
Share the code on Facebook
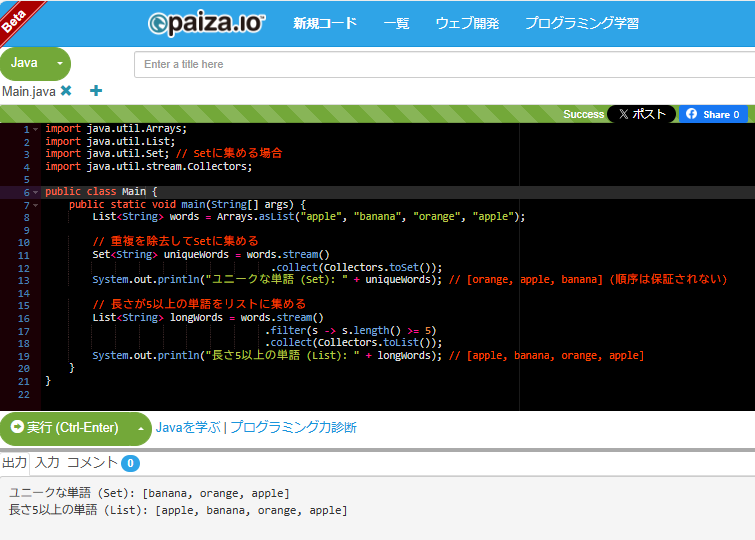714,114
